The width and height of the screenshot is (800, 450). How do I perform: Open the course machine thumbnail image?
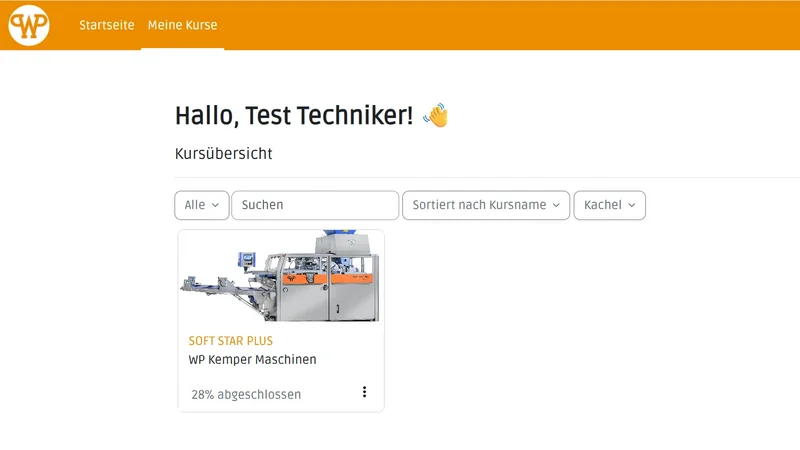[x=281, y=276]
